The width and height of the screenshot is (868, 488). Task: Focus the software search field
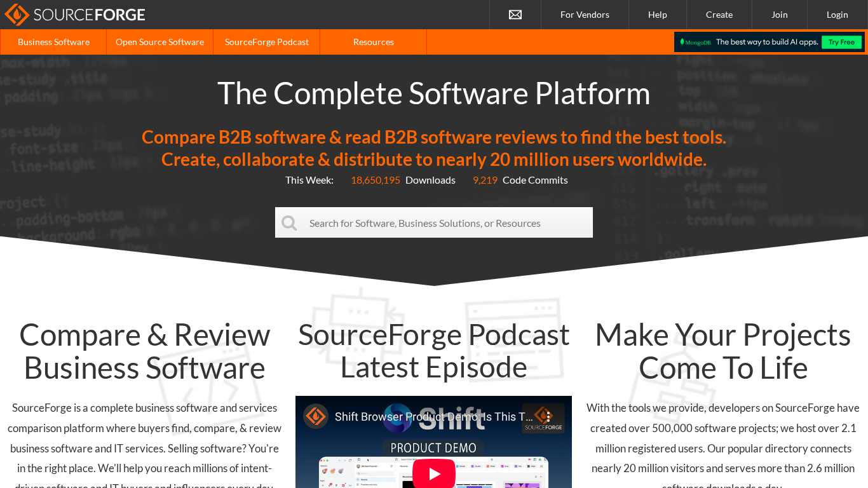[434, 222]
